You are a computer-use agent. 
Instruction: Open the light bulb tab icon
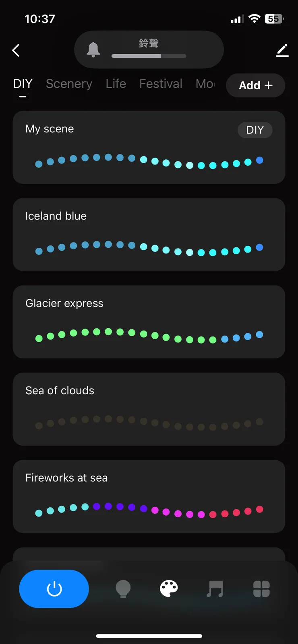tap(123, 589)
